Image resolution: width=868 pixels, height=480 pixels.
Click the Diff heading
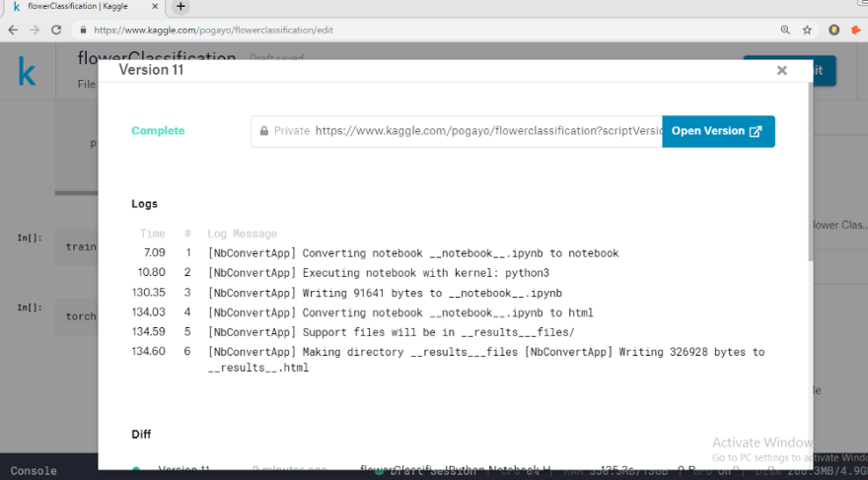pos(141,434)
